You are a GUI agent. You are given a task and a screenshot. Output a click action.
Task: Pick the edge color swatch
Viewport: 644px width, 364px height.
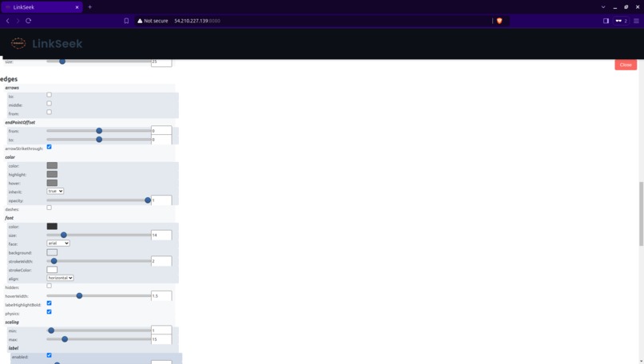[52, 165]
